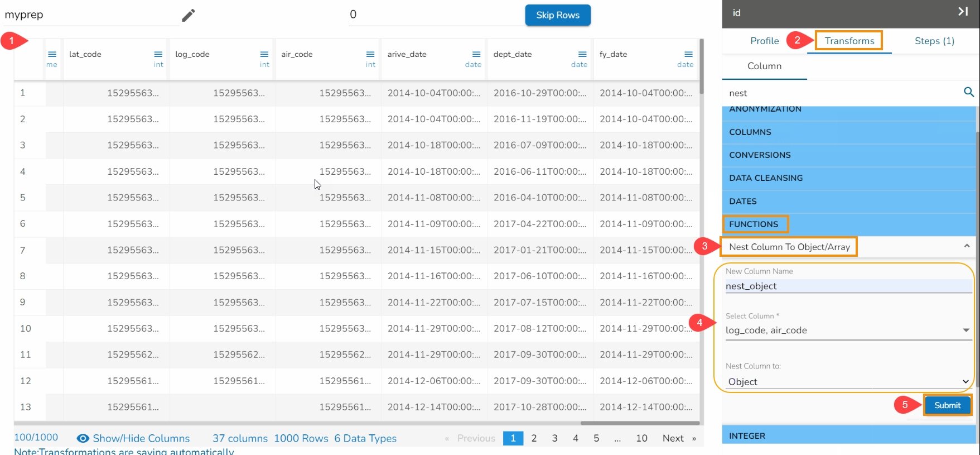Toggle Show/Hide Columns eye icon

point(83,438)
